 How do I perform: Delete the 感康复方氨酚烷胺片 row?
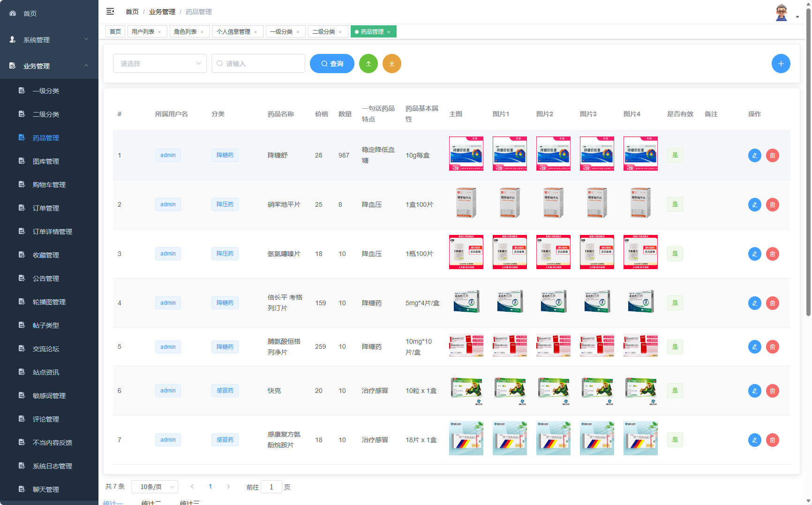tap(772, 440)
